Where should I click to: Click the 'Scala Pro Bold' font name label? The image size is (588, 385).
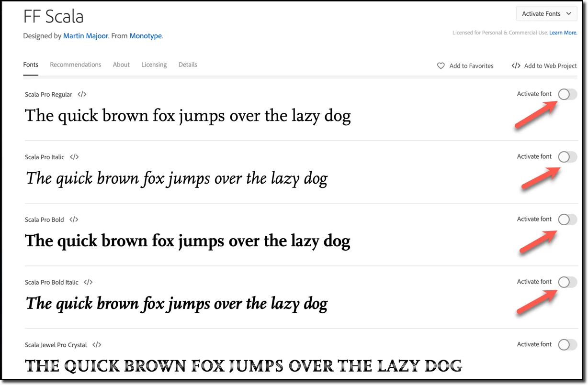click(45, 220)
